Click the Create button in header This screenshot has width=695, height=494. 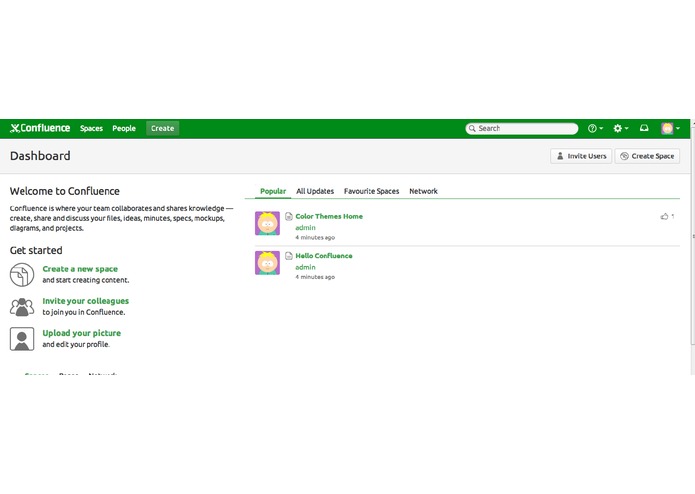click(x=163, y=128)
